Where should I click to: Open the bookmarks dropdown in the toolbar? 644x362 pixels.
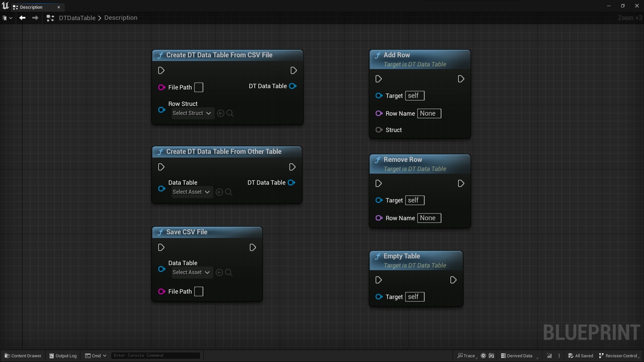8,18
